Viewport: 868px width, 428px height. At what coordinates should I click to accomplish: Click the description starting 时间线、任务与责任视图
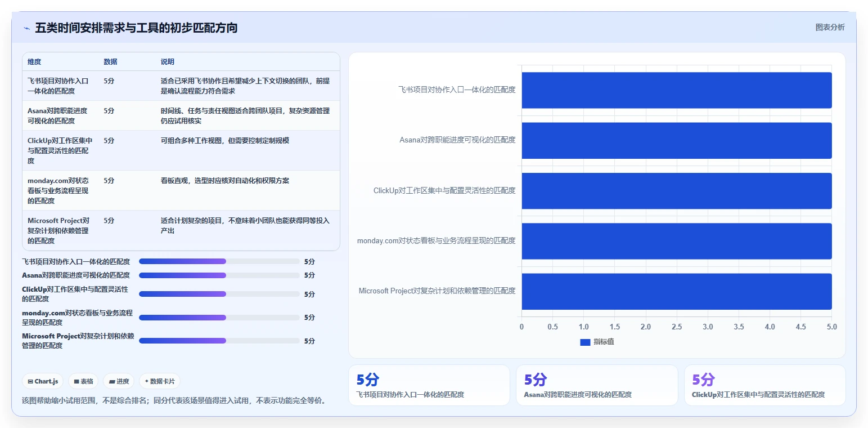tap(245, 115)
